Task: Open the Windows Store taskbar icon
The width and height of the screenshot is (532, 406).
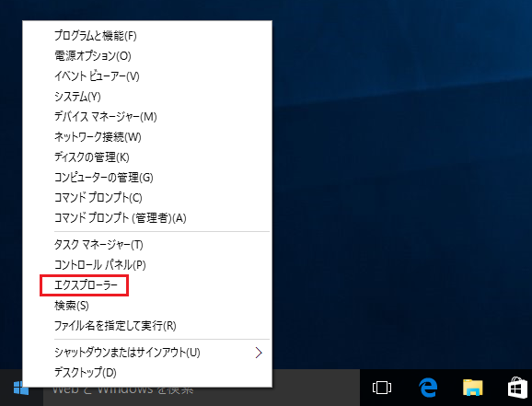Action: 517,388
